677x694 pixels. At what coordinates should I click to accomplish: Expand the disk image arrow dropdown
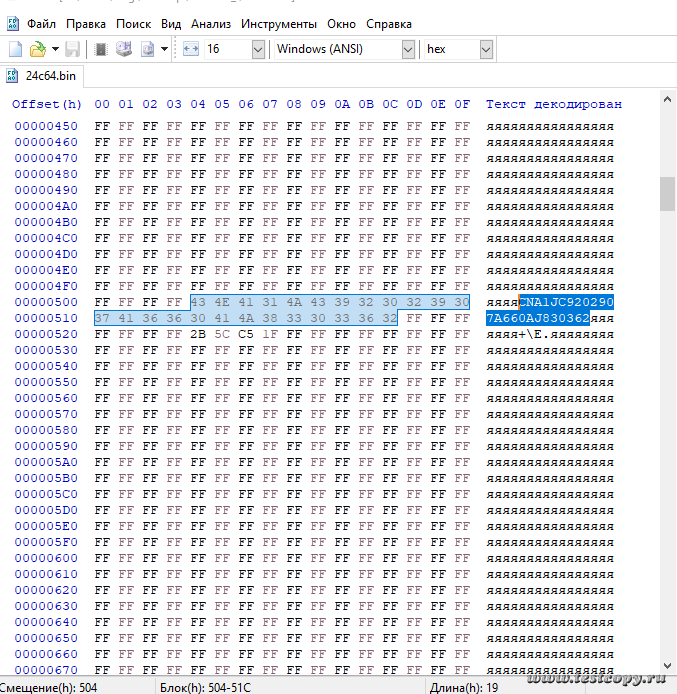[x=164, y=49]
